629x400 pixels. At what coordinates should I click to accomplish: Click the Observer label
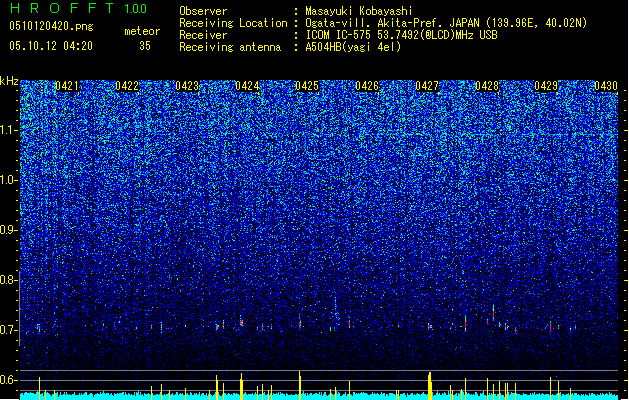pyautogui.click(x=203, y=11)
